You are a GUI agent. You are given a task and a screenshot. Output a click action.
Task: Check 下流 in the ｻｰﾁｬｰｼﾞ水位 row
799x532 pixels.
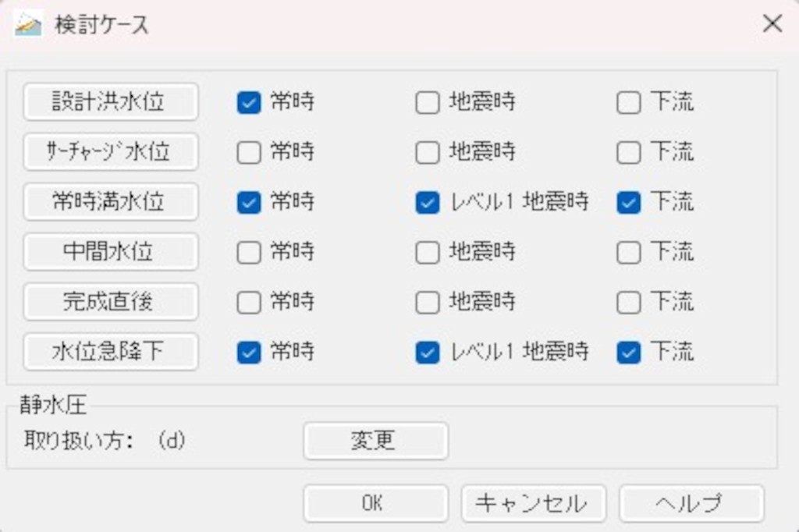pos(629,153)
